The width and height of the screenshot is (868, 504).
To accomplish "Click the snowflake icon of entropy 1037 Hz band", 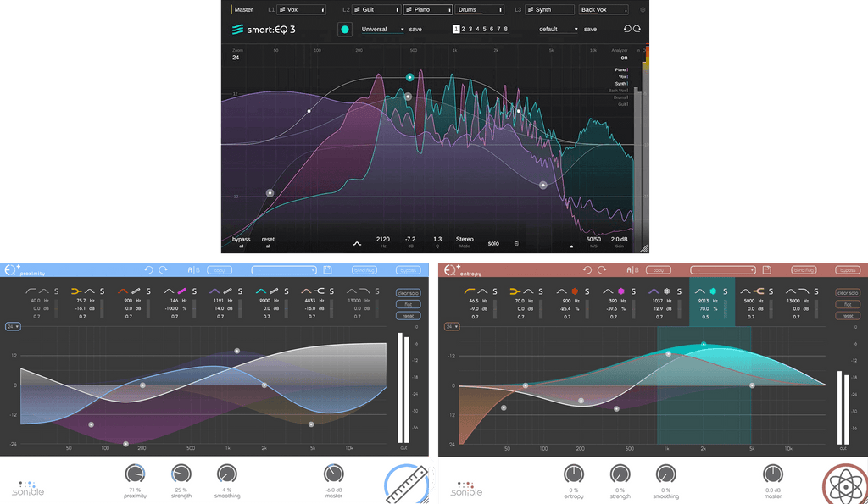I will (667, 291).
